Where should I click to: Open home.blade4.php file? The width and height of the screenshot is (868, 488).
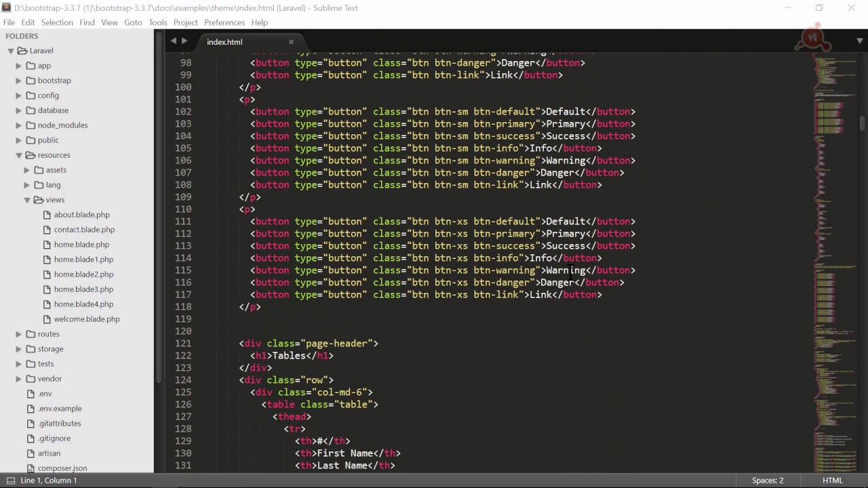tap(83, 304)
